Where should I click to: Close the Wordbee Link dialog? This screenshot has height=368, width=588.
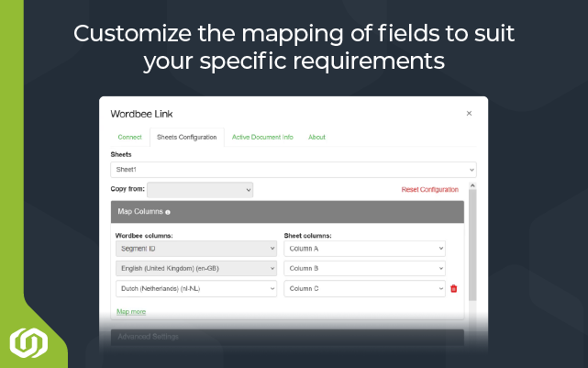click(469, 113)
